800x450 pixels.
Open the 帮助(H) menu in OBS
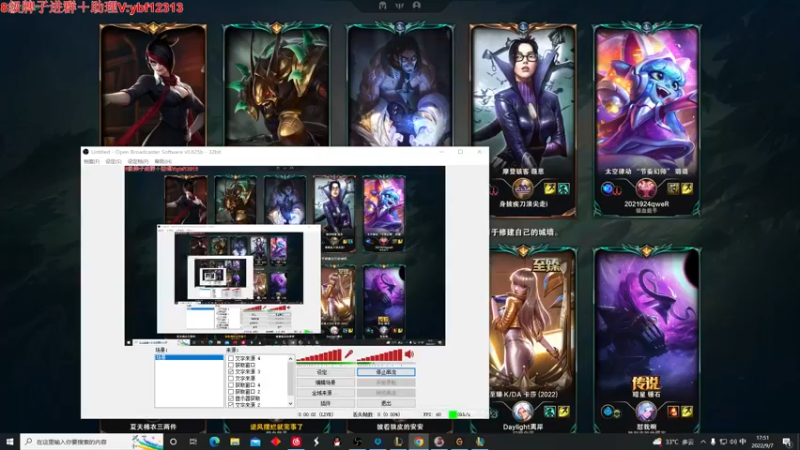(x=163, y=161)
